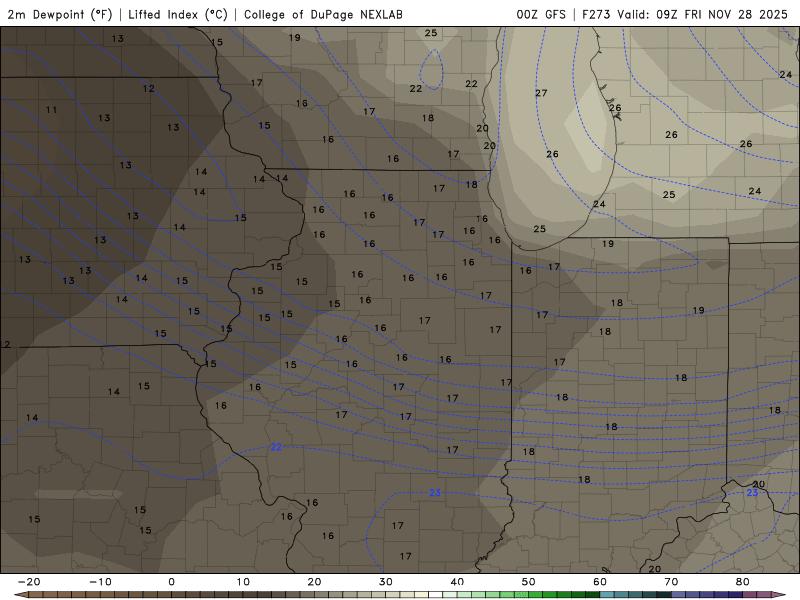The image size is (800, 600).
Task: Click the "50" label on color scale
Action: (529, 582)
